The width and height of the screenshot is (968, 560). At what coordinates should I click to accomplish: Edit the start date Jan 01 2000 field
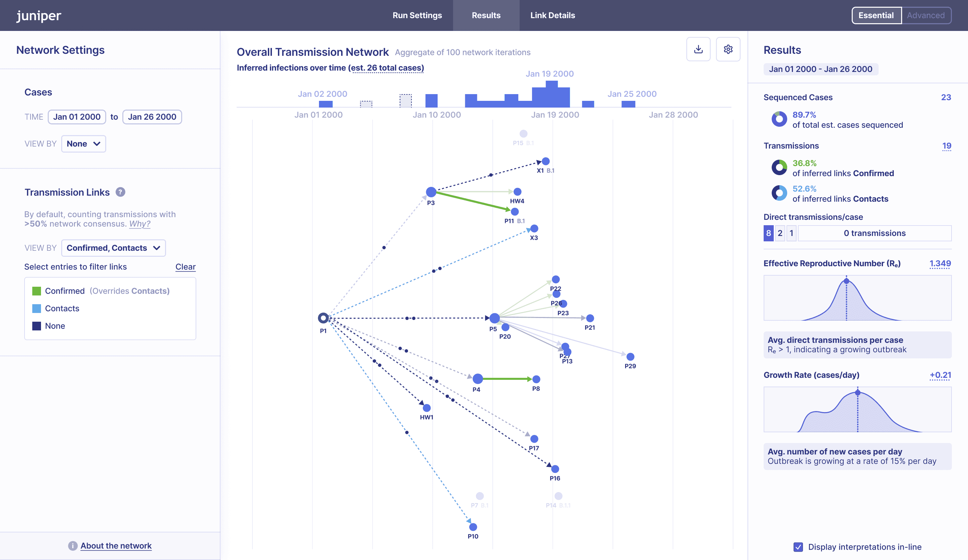[77, 117]
